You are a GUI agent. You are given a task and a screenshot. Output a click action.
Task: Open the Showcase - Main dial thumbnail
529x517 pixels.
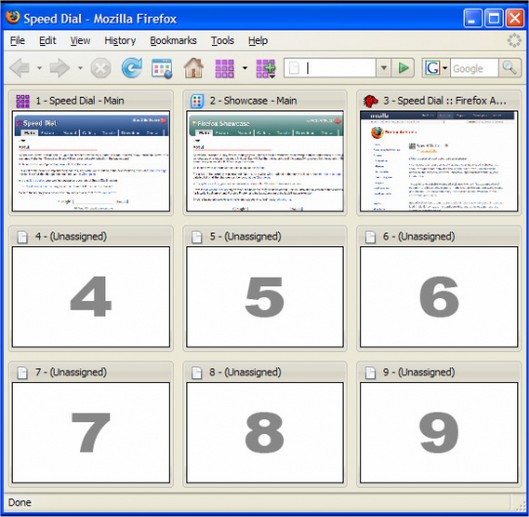click(x=265, y=161)
